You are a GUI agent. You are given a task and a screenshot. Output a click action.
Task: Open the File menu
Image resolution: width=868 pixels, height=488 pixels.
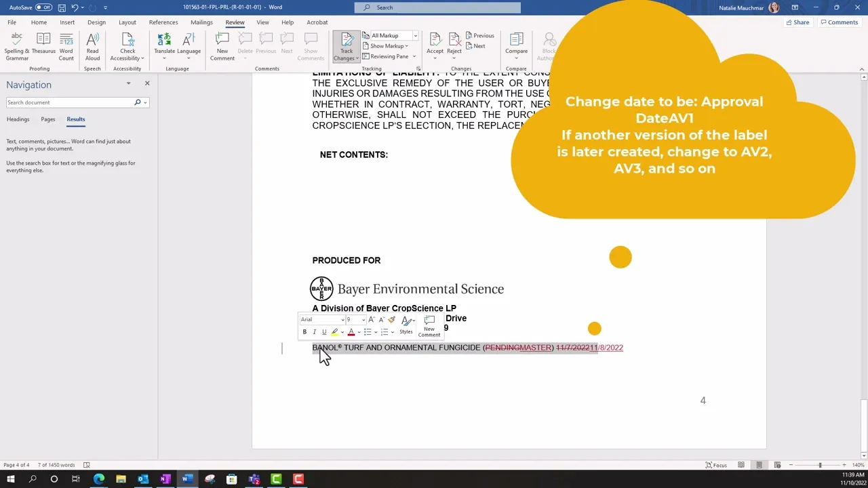pyautogui.click(x=12, y=22)
